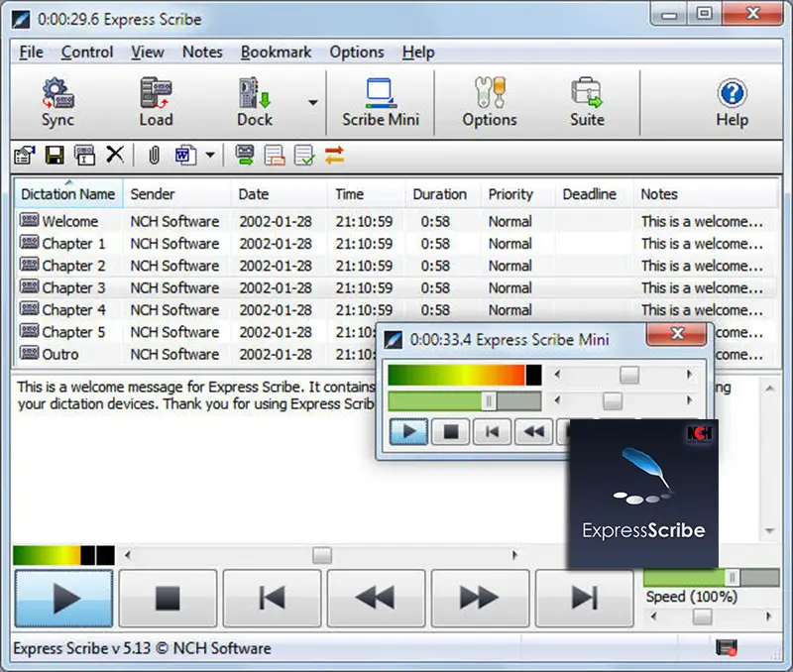793x672 pixels.
Task: Click Stop in main window
Action: (168, 599)
